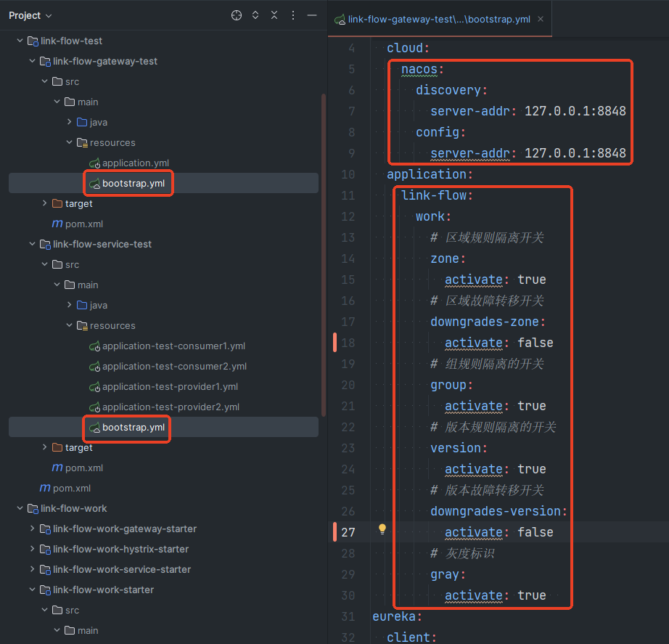Open pom.xml under link-flow-gateway-test module
Screen dimensions: 669x644
pos(83,224)
